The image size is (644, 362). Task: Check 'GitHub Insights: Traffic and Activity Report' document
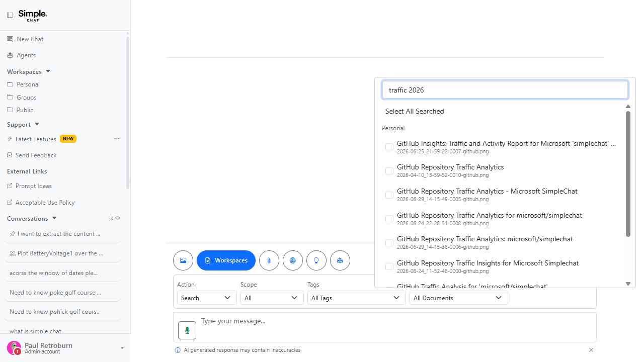tap(389, 147)
